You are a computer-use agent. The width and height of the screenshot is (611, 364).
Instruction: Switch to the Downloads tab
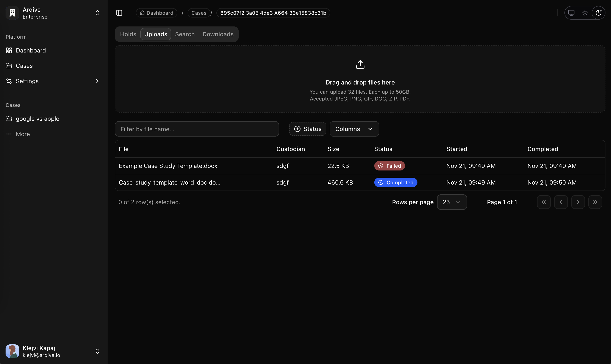(217, 34)
